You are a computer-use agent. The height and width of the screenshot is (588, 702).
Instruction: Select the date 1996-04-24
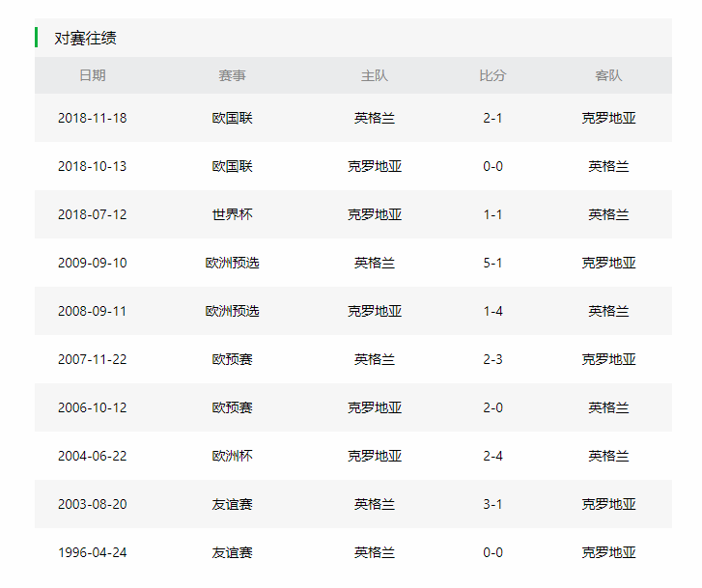pos(93,552)
